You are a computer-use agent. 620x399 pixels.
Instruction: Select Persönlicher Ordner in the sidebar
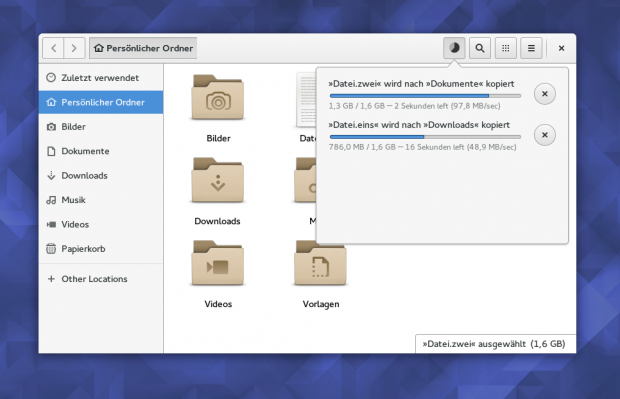pyautogui.click(x=101, y=102)
